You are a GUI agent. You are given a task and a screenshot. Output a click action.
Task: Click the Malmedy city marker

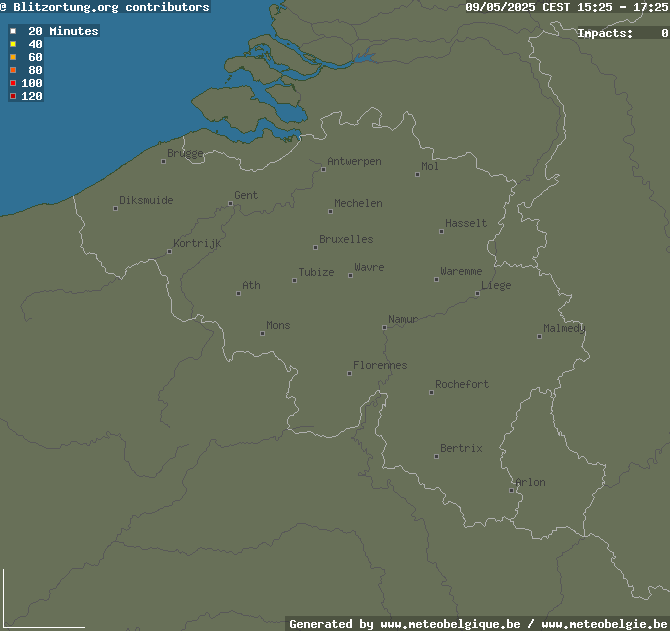click(x=539, y=337)
